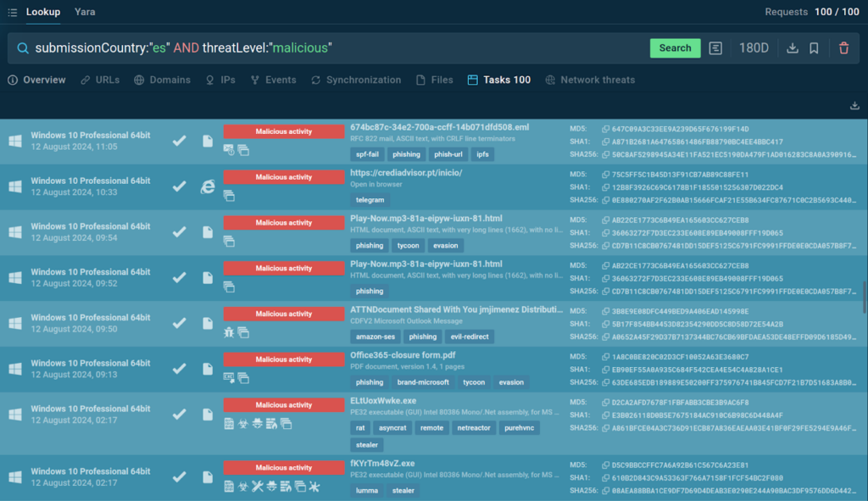Bookmark the current search query

[814, 48]
